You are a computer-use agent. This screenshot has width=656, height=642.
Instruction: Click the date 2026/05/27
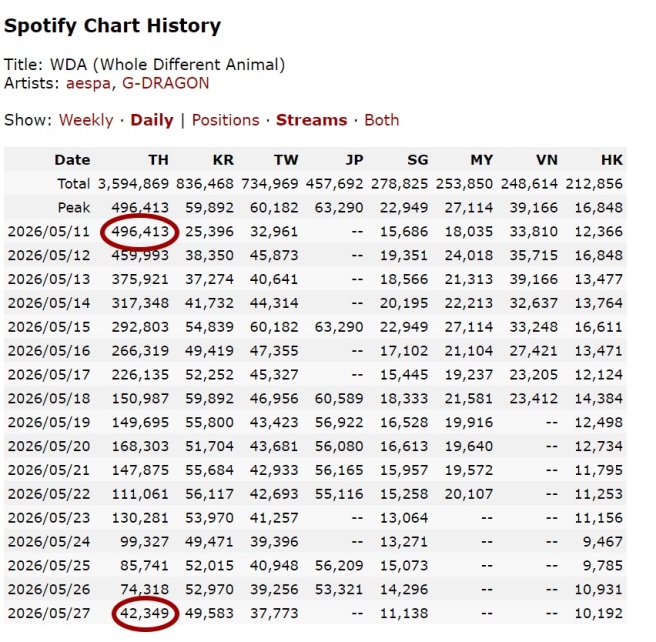(49, 613)
